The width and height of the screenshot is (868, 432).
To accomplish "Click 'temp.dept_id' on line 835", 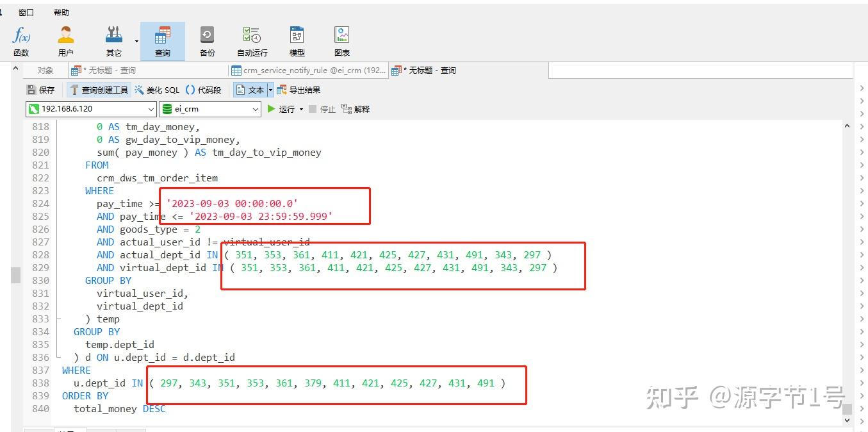I will coord(120,344).
